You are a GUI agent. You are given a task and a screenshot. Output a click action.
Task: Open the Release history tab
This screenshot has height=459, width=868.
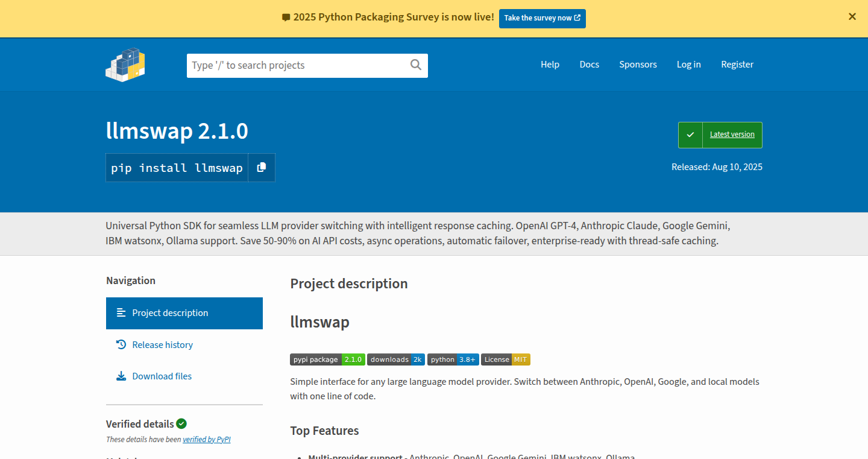click(x=184, y=345)
